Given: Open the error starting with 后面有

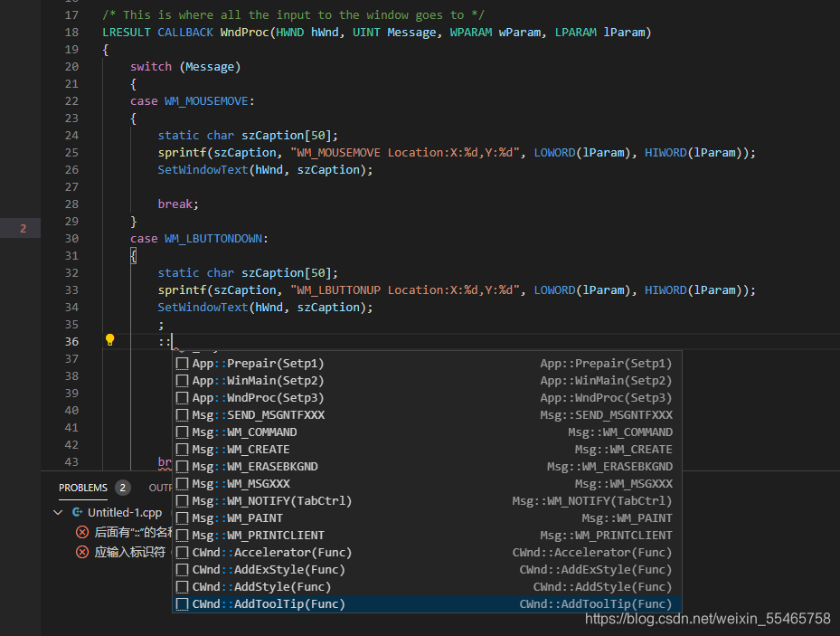Looking at the screenshot, I should click(134, 532).
